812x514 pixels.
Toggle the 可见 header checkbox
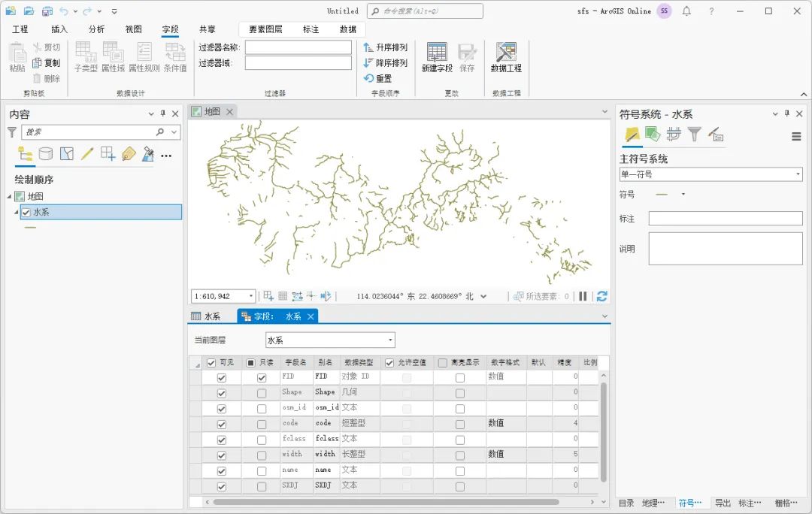pos(211,363)
